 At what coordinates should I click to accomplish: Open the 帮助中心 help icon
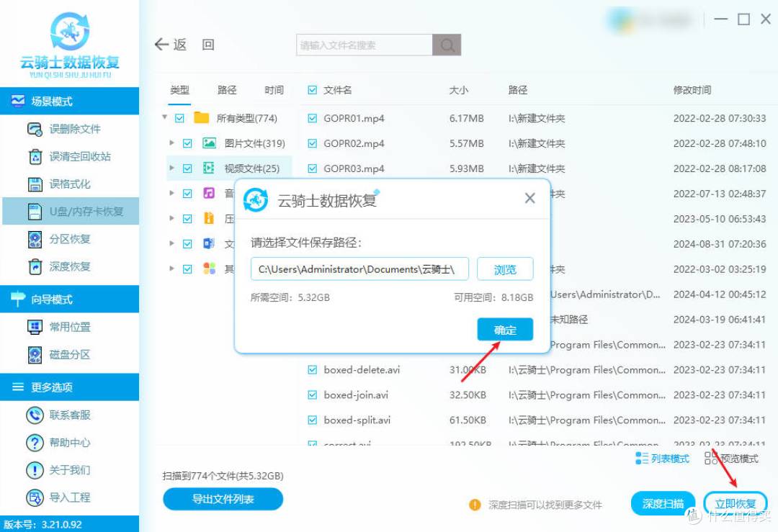(35, 443)
